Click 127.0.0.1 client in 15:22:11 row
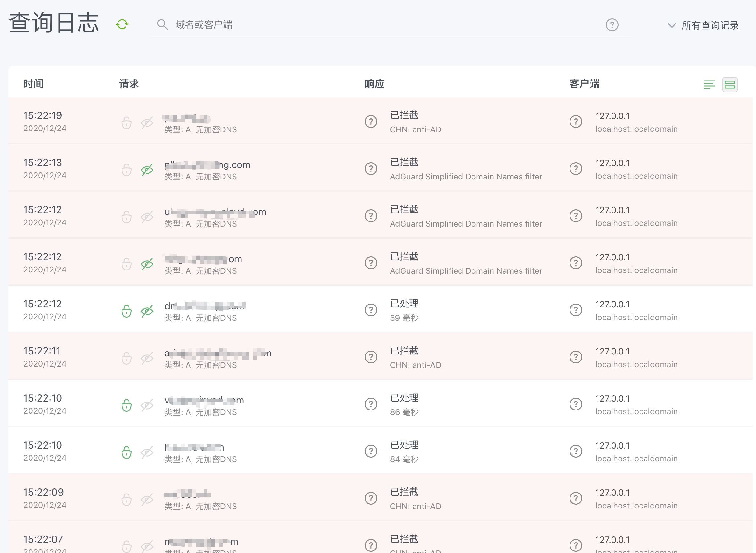756x553 pixels. click(612, 352)
